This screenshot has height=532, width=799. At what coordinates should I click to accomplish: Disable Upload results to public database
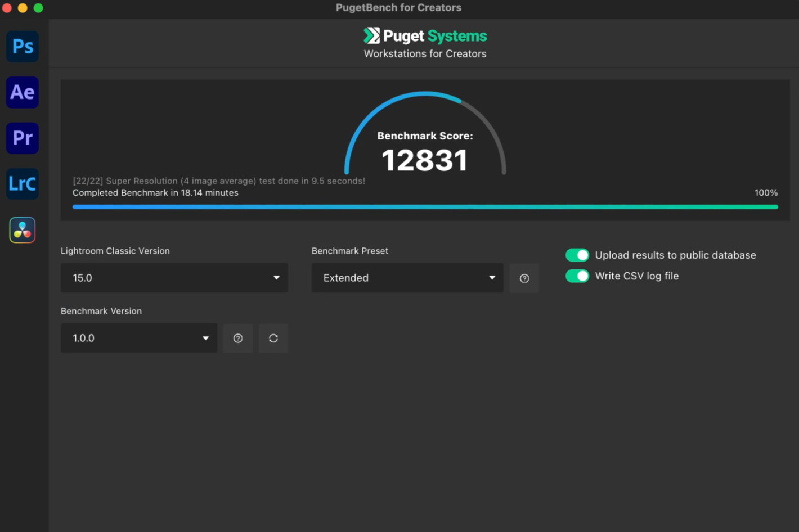[577, 255]
